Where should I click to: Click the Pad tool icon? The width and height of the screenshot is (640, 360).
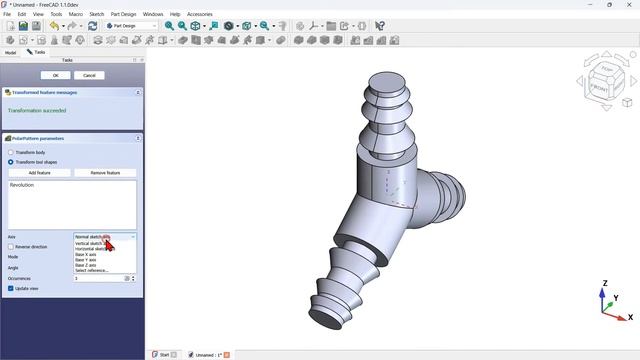98,40
